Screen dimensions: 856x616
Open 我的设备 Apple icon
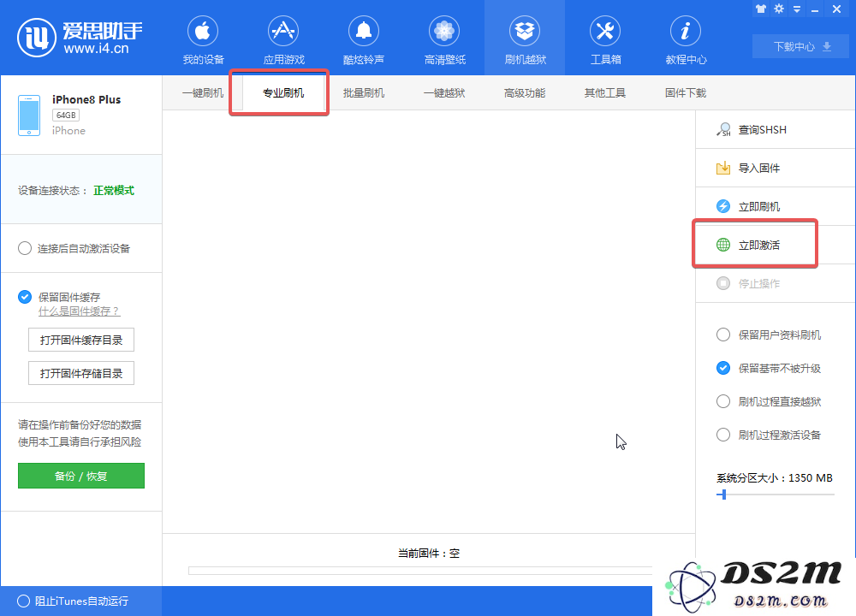coord(203,31)
